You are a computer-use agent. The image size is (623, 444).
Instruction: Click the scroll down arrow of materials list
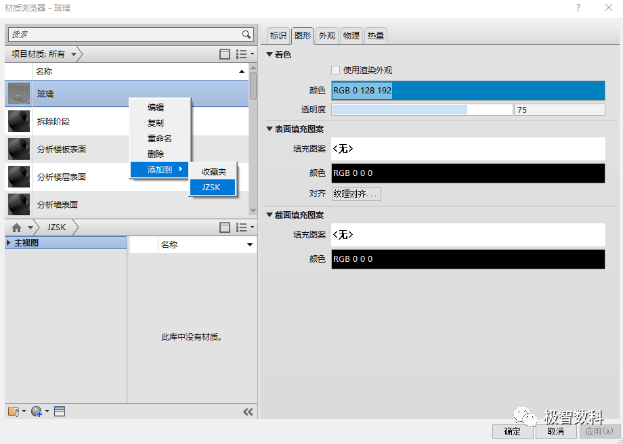(x=253, y=211)
